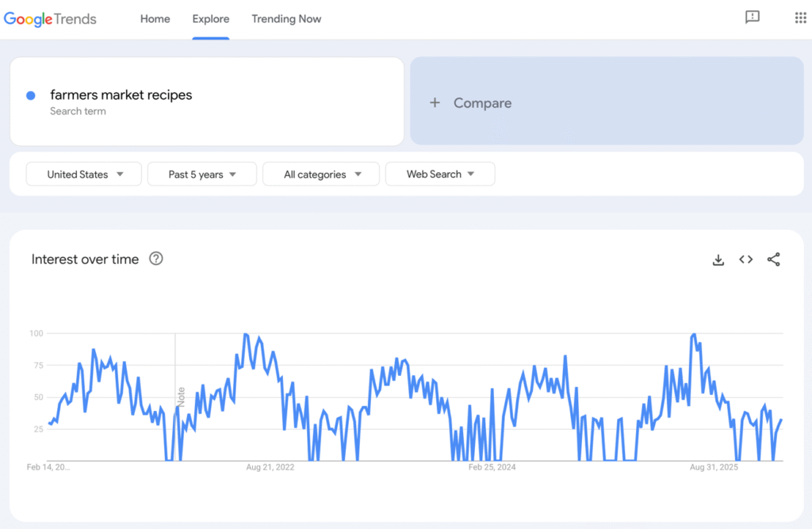Click the Google Trends logo
Image resolution: width=812 pixels, height=529 pixels.
50,19
